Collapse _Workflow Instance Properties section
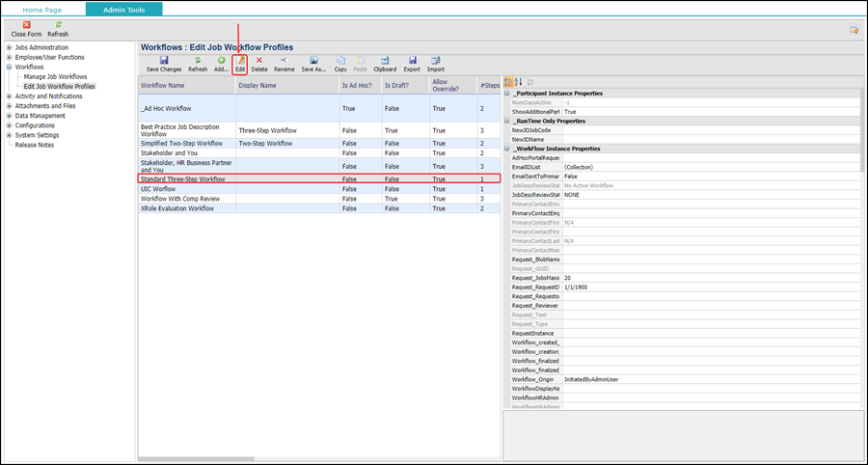 [x=506, y=149]
